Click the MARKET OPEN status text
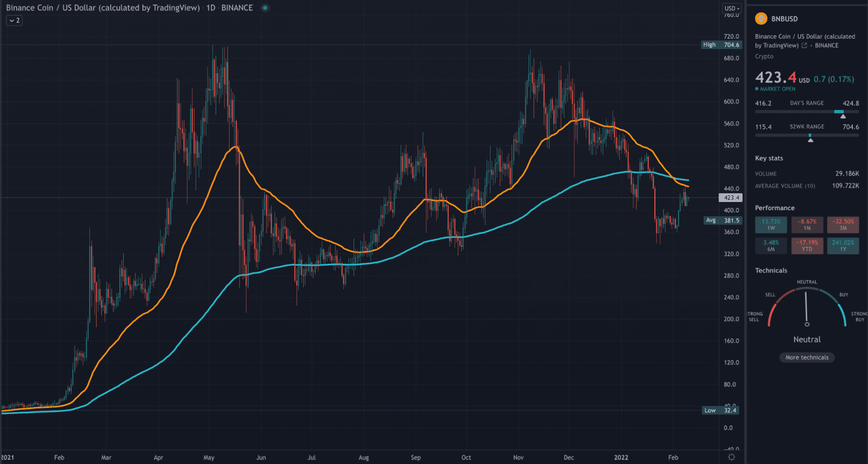This screenshot has width=868, height=464. click(x=777, y=89)
